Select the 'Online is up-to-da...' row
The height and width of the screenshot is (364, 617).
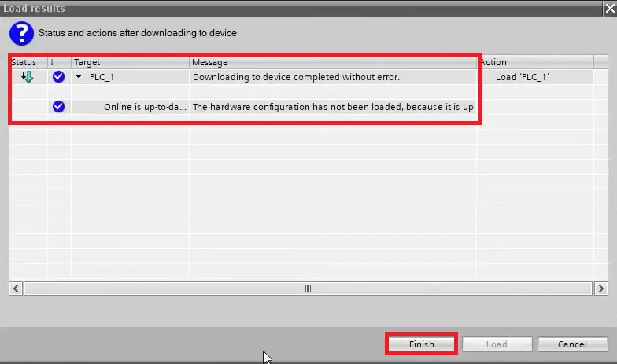click(145, 107)
